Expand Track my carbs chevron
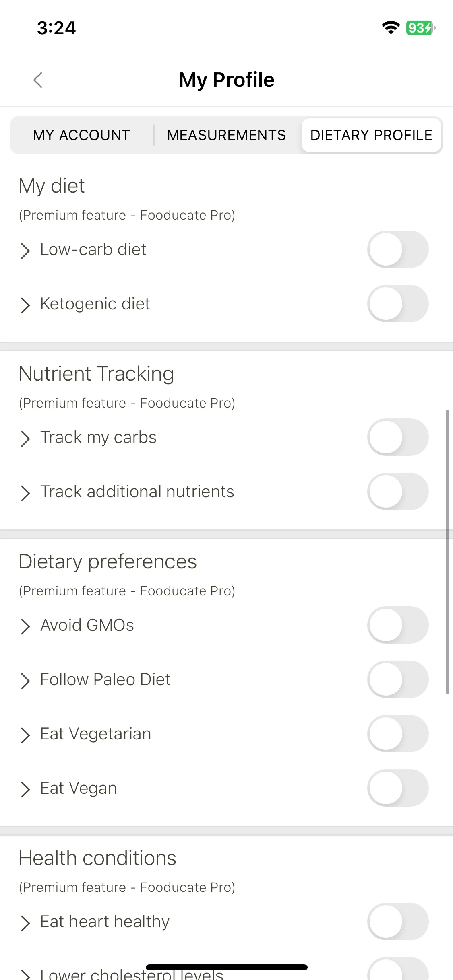Viewport: 453px width, 980px height. click(x=25, y=438)
